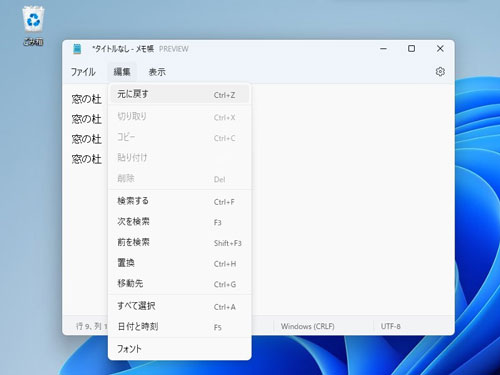Open the 表示 menu
This screenshot has height=375, width=500.
click(x=157, y=72)
